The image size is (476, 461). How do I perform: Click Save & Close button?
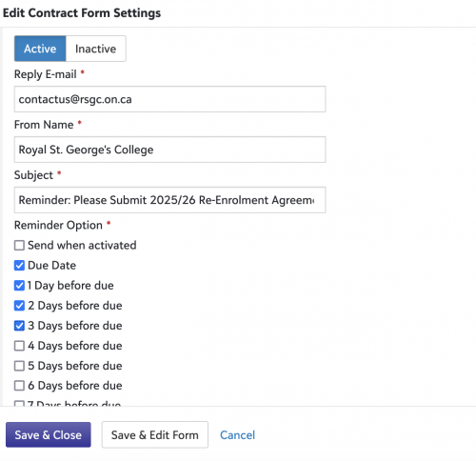point(49,434)
